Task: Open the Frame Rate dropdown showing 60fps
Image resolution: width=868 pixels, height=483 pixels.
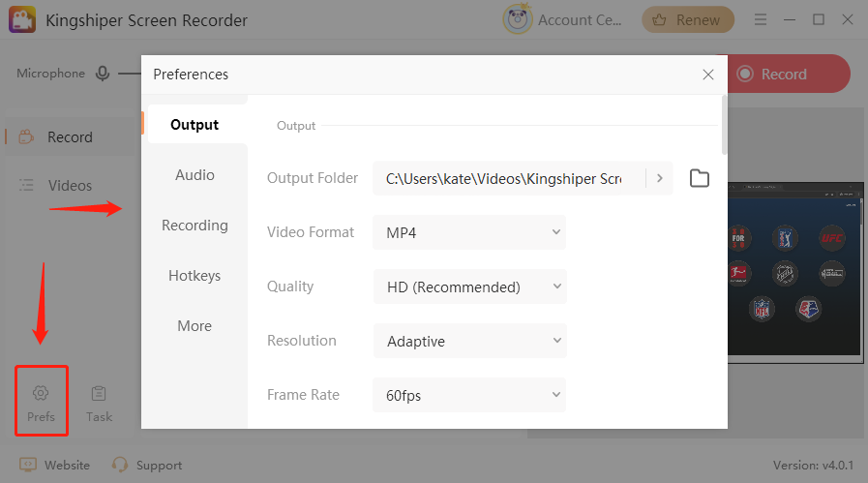Action: (x=469, y=395)
